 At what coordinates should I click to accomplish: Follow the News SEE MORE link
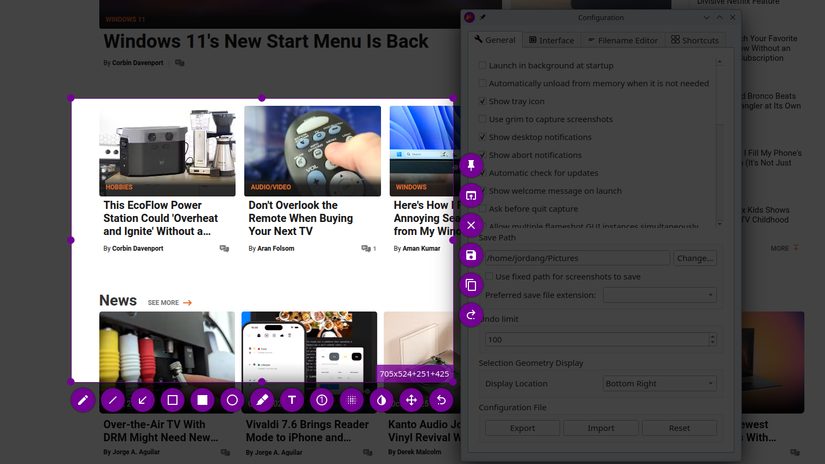(169, 302)
